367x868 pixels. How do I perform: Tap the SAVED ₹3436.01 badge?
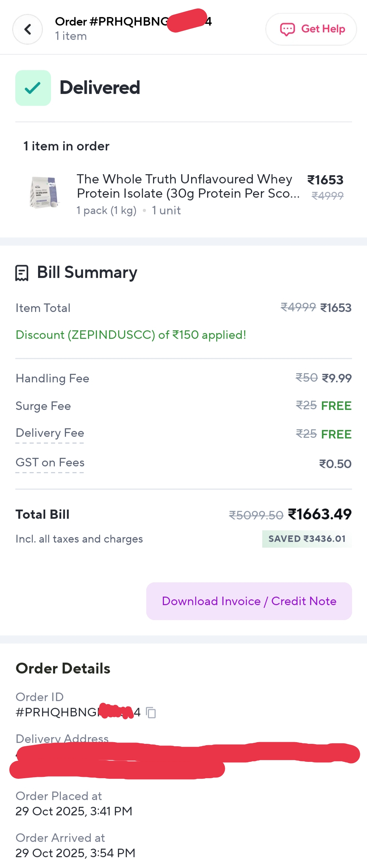(306, 539)
